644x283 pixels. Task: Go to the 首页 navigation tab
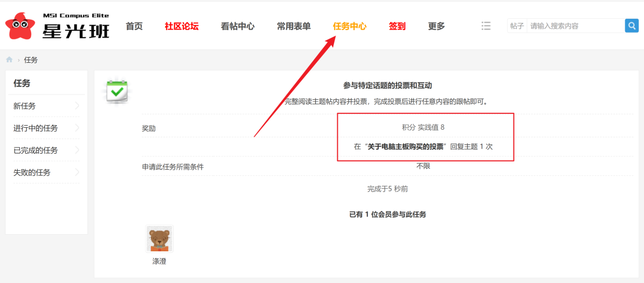[x=134, y=26]
